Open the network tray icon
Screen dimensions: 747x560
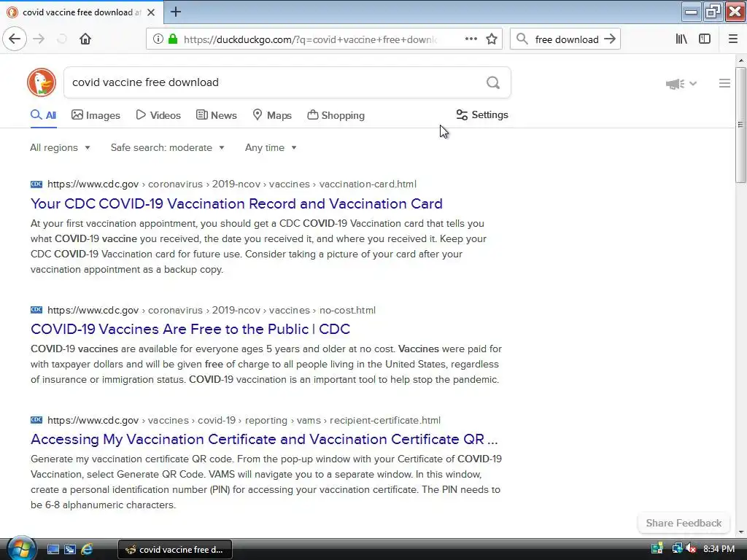pos(677,548)
